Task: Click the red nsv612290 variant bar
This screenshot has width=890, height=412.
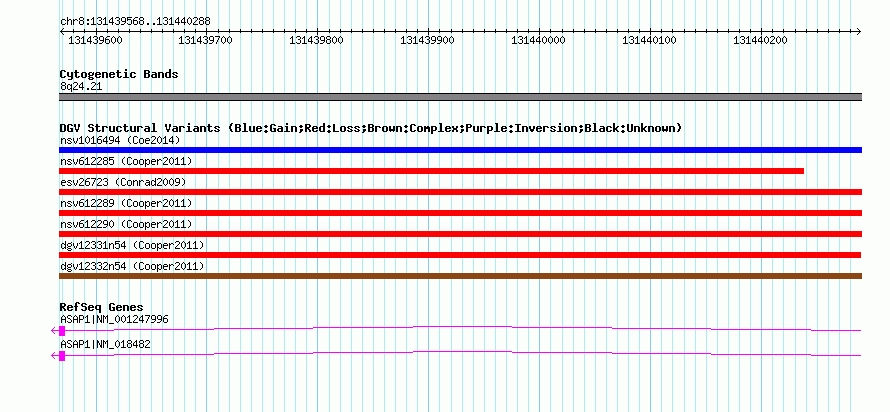Action: click(x=460, y=234)
